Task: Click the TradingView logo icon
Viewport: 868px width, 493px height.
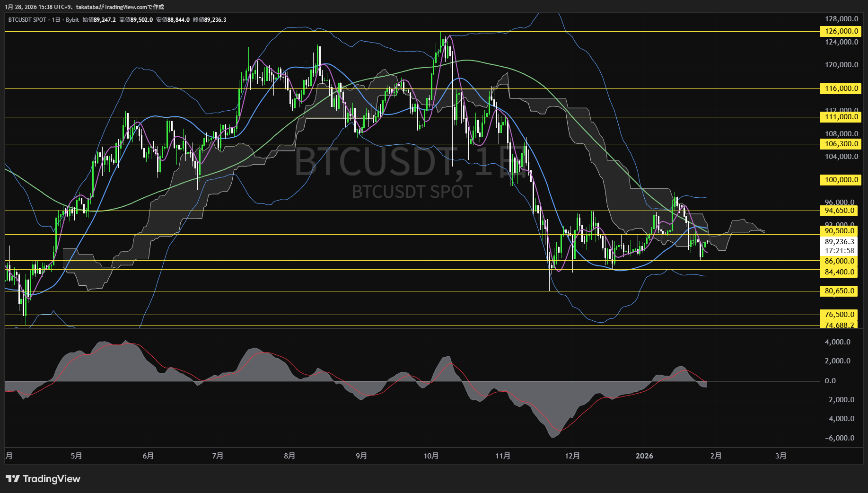Action: pyautogui.click(x=13, y=479)
